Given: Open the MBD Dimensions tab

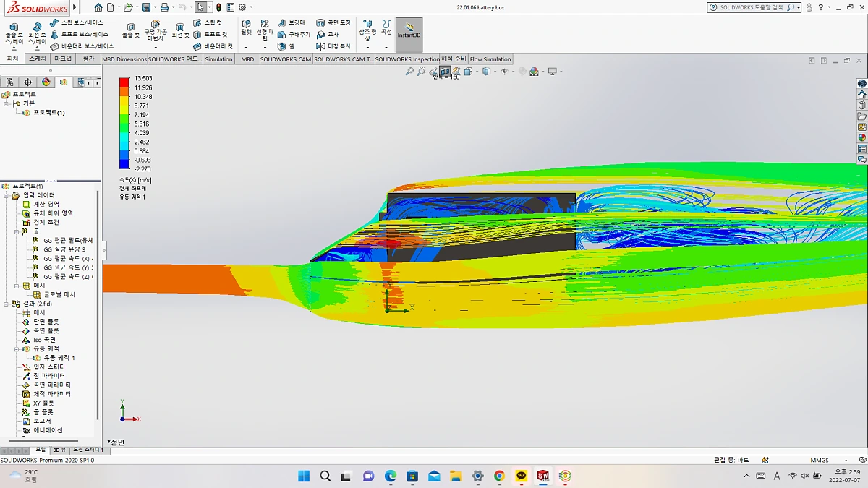Looking at the screenshot, I should [x=124, y=59].
